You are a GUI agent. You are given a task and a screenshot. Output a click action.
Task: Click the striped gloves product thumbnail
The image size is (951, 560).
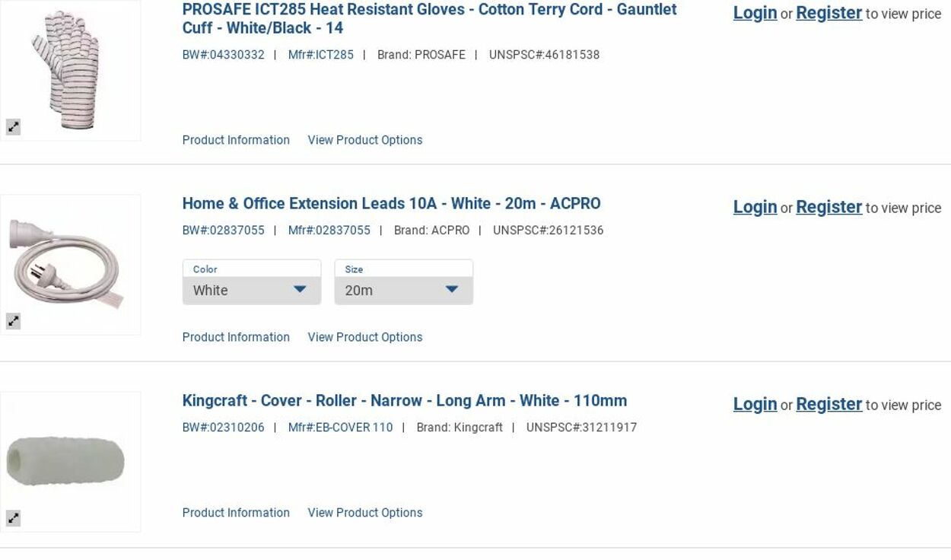71,68
